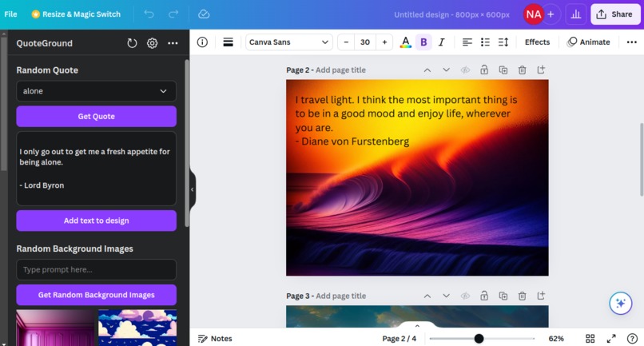This screenshot has height=346, width=644.
Task: Lock Page 3
Action: (484, 296)
